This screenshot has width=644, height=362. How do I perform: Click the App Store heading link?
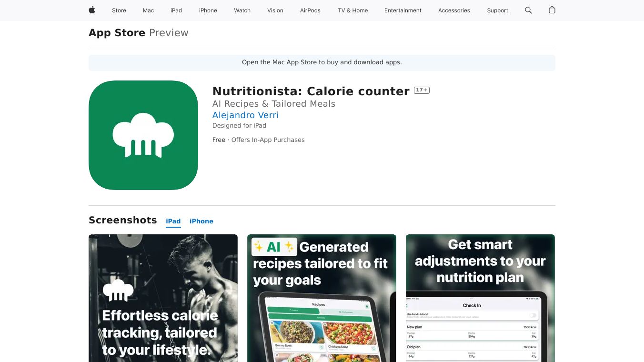point(117,33)
